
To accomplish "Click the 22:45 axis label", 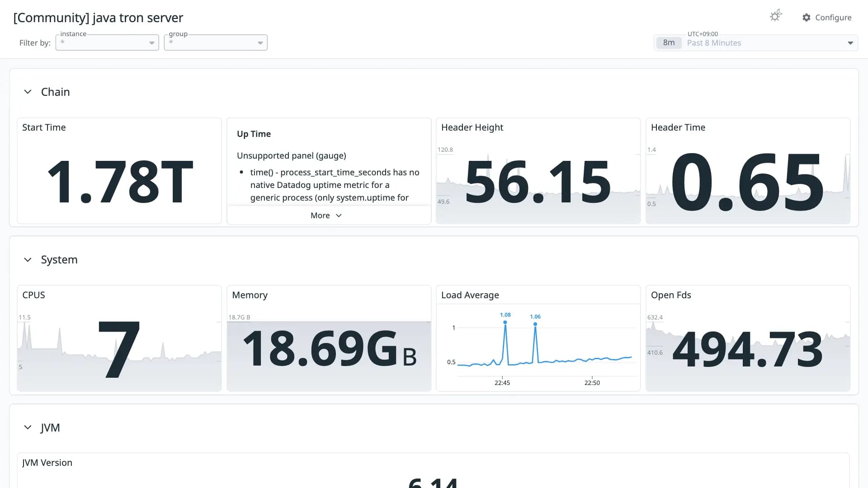I will tap(502, 383).
